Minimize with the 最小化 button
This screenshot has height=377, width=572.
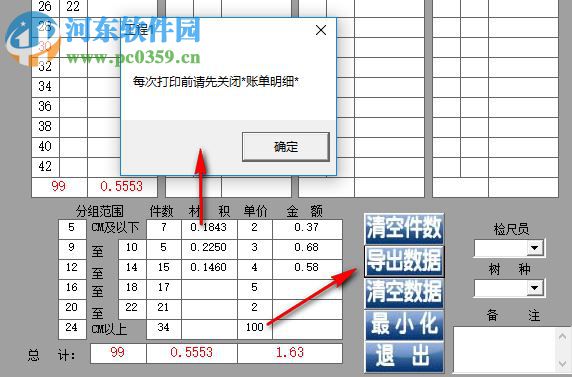pos(404,324)
